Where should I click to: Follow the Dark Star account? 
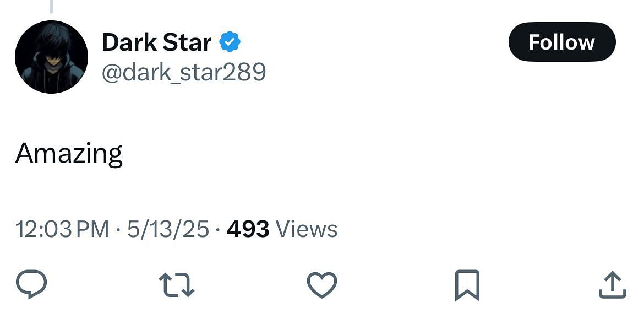coord(562,42)
